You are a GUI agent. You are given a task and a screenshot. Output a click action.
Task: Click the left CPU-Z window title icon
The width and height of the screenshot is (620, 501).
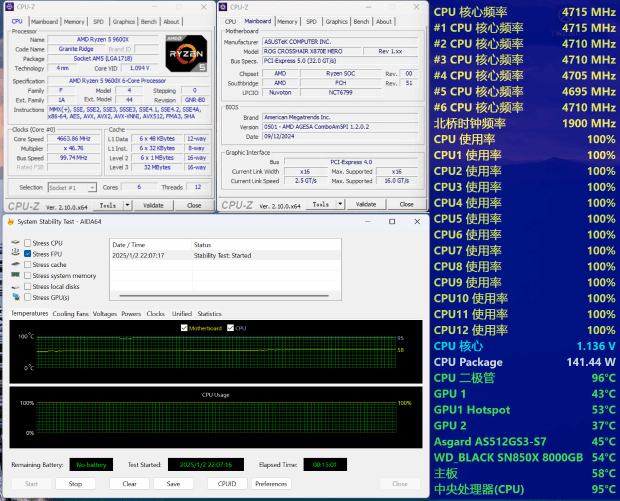(x=9, y=7)
